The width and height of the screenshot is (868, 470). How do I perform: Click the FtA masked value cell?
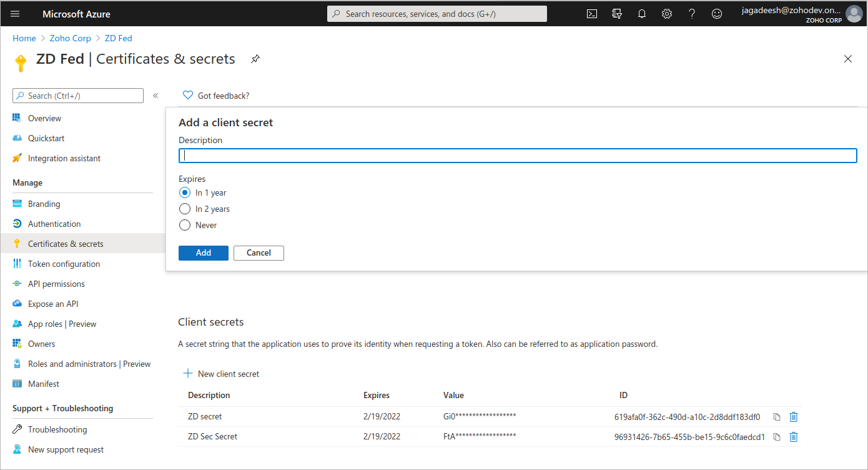tap(480, 437)
